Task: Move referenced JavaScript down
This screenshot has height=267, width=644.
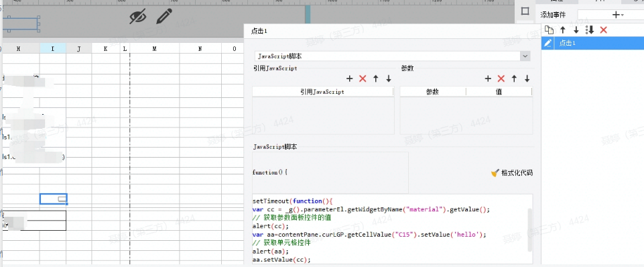Action: 389,78
